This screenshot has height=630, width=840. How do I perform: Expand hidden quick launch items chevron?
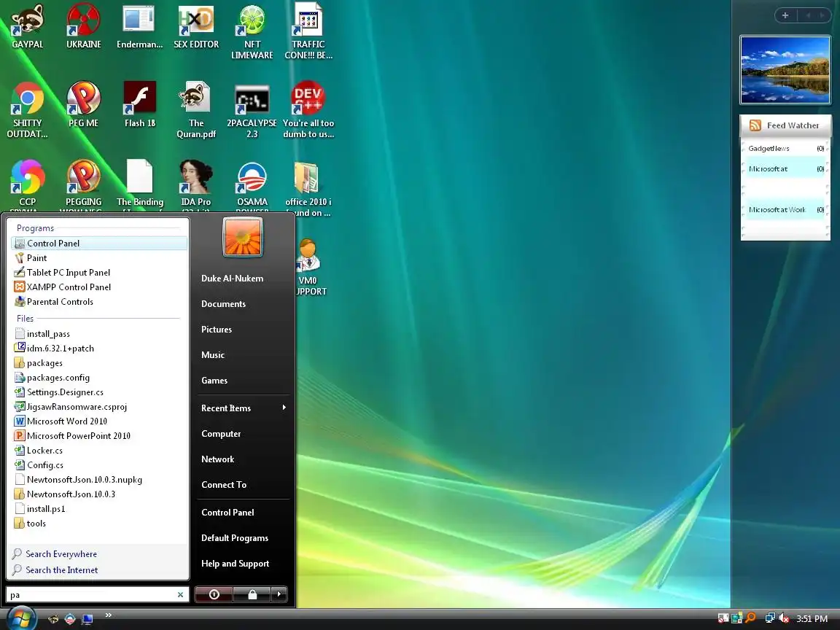point(108,615)
